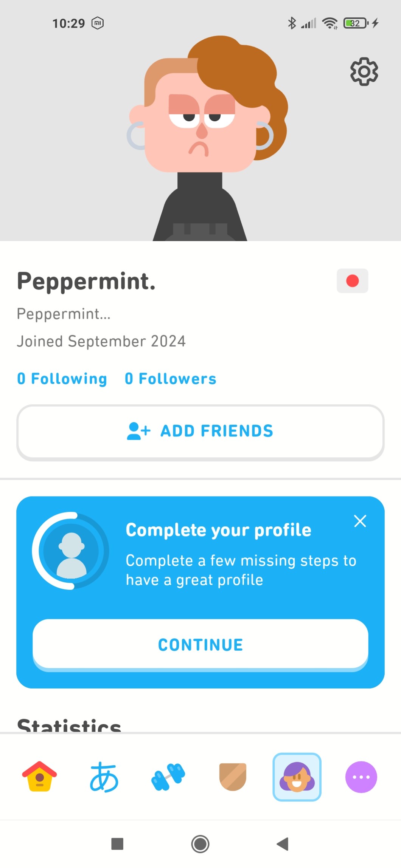Open the Japanese characters tab
The height and width of the screenshot is (868, 401).
104,777
